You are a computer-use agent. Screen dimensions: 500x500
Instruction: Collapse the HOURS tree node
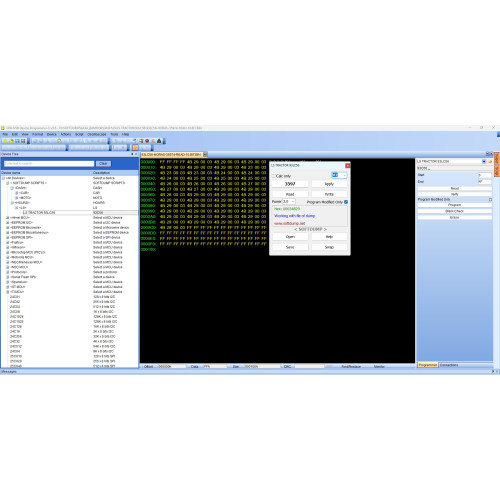tap(12, 203)
